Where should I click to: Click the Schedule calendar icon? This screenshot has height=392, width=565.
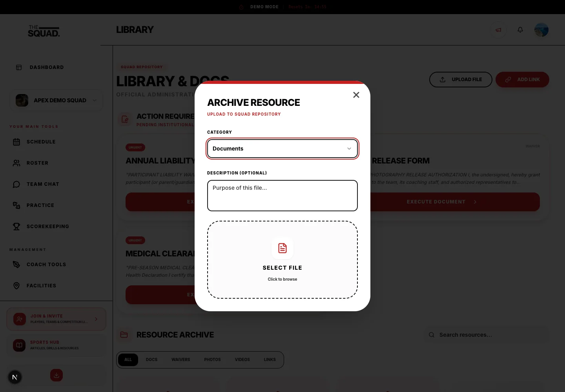click(x=16, y=142)
